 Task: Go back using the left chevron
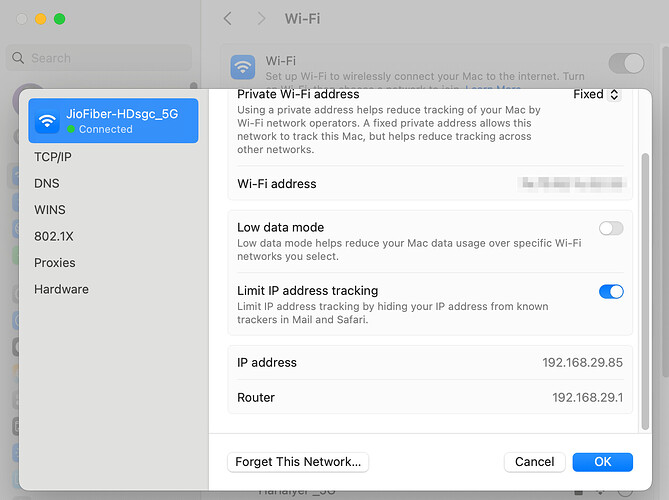pyautogui.click(x=228, y=19)
